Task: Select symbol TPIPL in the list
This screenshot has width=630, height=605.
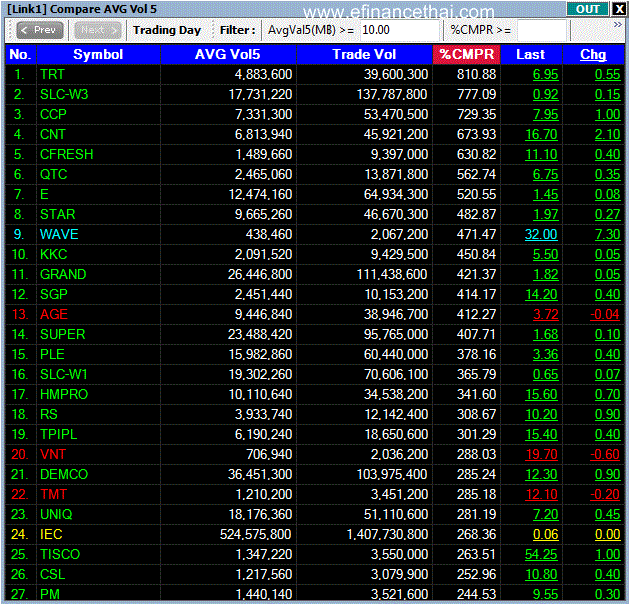Action: pos(59,435)
